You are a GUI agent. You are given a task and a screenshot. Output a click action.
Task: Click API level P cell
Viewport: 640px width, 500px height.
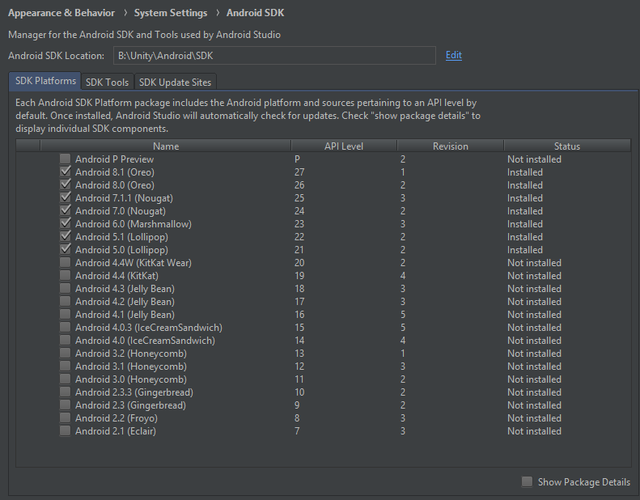tap(297, 159)
